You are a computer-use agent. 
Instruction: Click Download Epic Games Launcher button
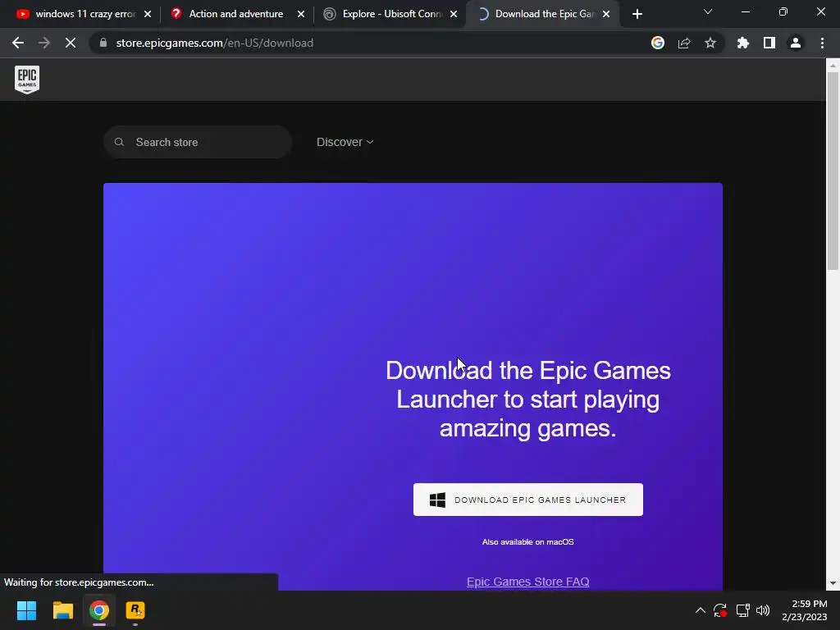(527, 500)
